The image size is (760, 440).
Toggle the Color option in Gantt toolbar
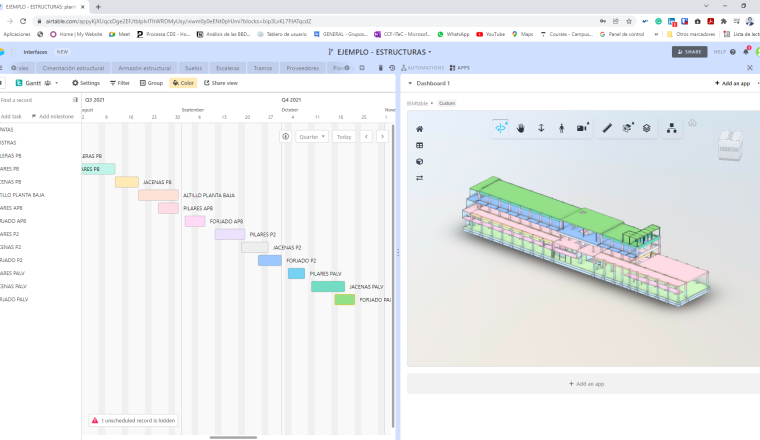pos(183,83)
